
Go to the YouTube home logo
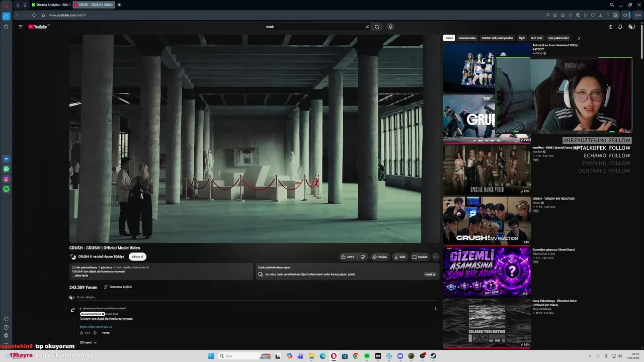[38, 27]
